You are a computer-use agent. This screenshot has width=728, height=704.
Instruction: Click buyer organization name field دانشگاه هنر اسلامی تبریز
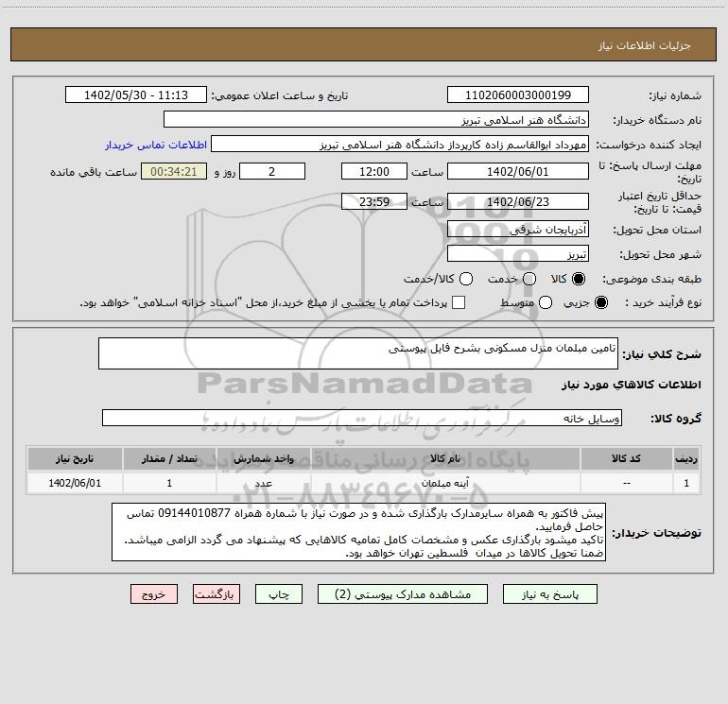pos(376,120)
